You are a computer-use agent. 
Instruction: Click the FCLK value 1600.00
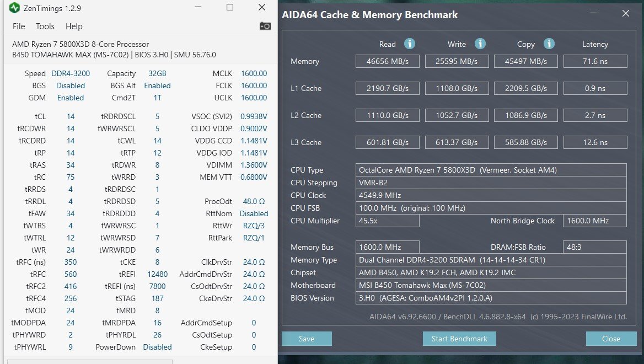[x=254, y=86]
